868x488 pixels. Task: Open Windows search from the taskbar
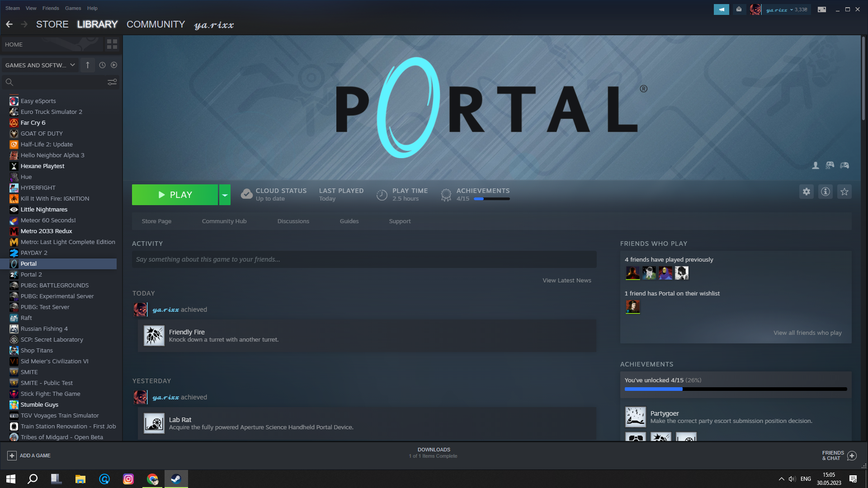click(x=33, y=479)
